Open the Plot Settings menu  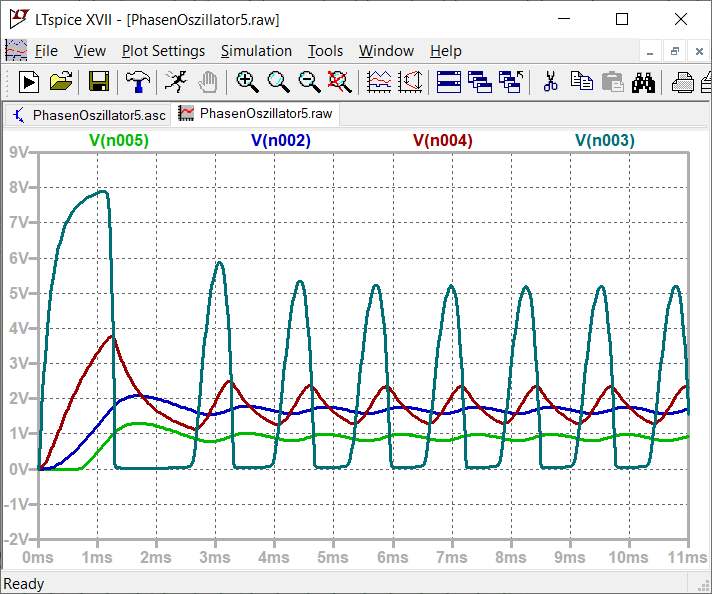tap(163, 51)
